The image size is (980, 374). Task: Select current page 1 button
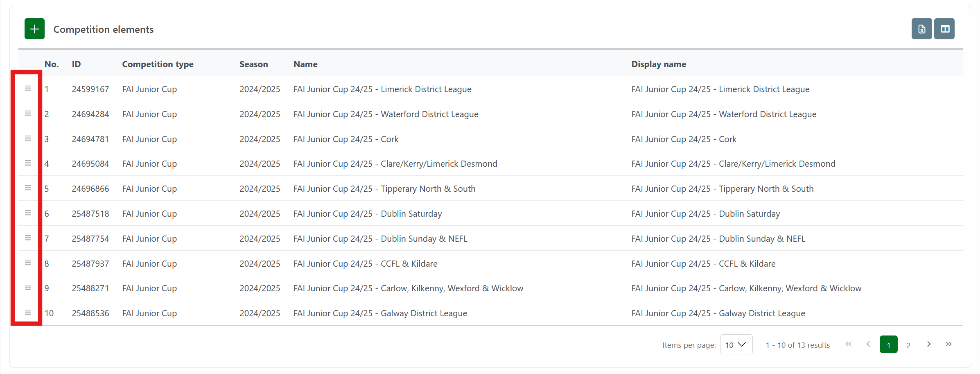[x=888, y=345]
